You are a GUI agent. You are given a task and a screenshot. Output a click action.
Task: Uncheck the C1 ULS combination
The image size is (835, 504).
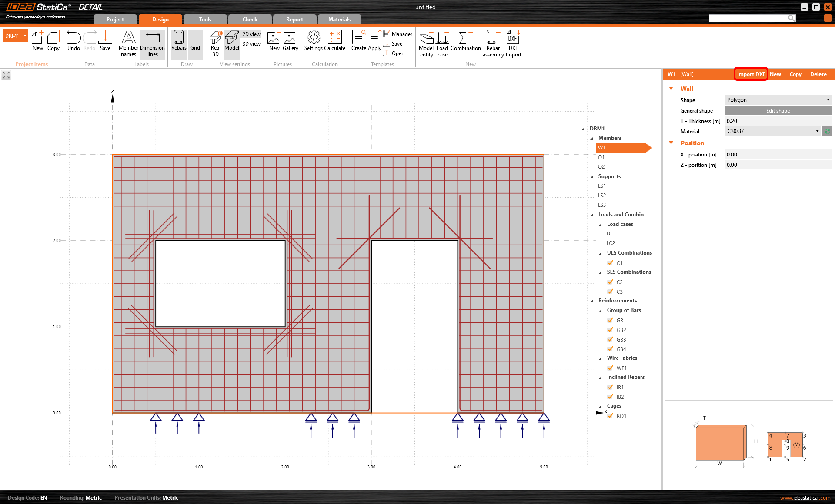click(611, 263)
